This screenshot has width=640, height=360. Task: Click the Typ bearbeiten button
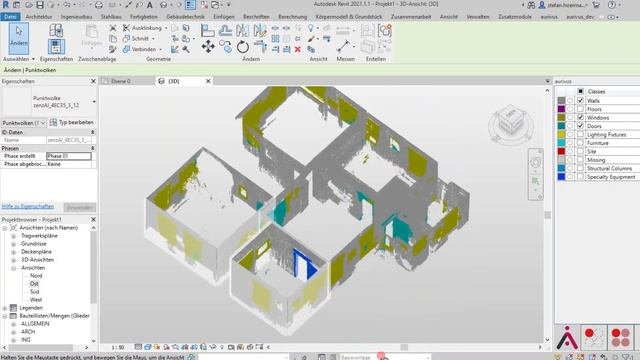coord(72,122)
